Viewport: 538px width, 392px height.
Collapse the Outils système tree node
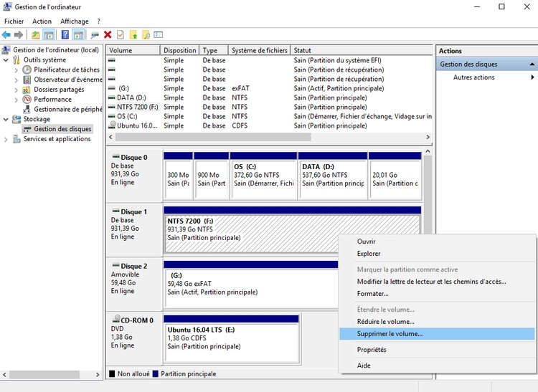click(x=6, y=60)
